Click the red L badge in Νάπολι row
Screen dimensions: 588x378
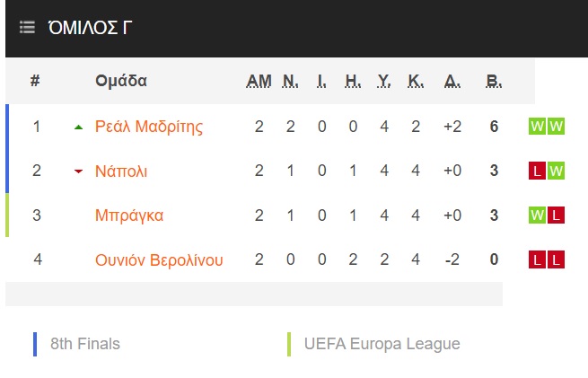[x=537, y=171]
